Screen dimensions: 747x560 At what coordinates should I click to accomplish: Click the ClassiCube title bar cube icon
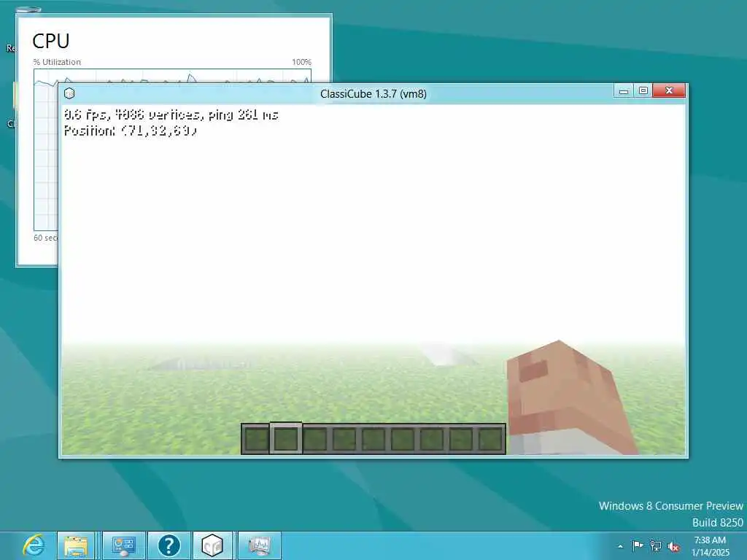69,93
